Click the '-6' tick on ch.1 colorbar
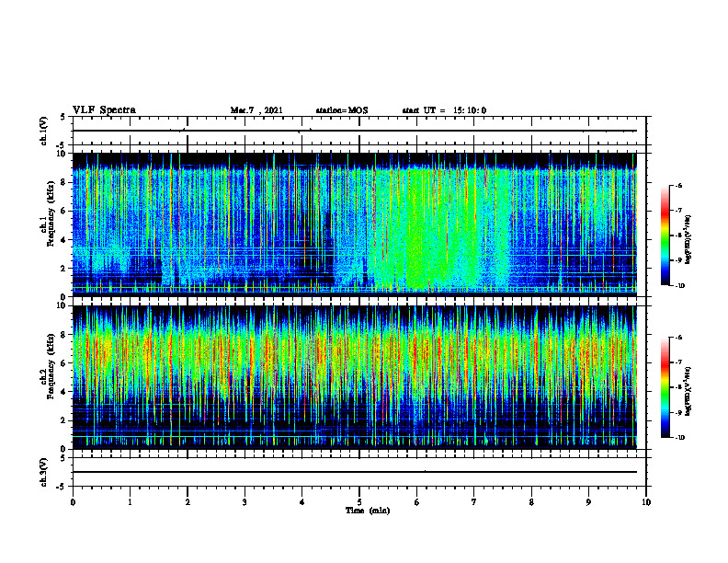 tap(678, 185)
